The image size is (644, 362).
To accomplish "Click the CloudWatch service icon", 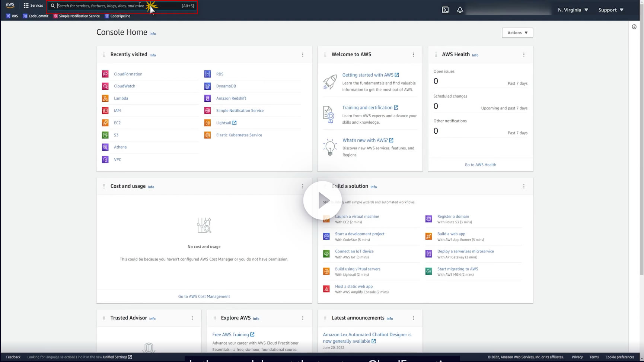I will pos(105,86).
